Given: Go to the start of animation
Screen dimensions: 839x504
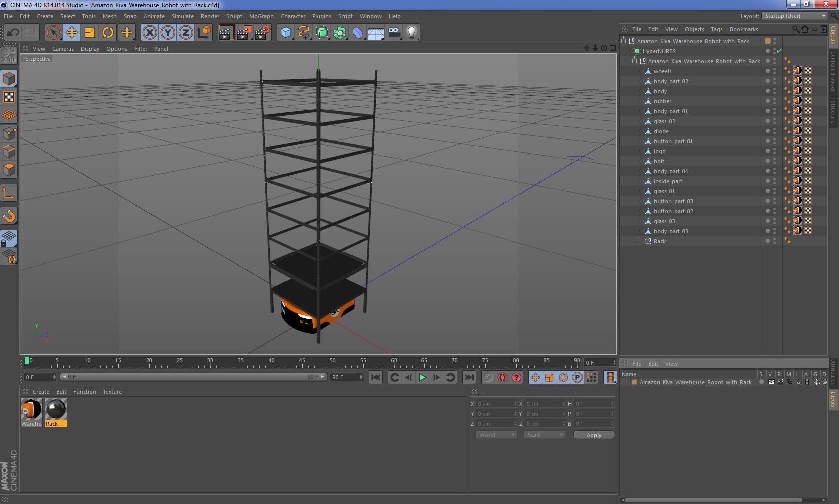Looking at the screenshot, I should pos(376,377).
